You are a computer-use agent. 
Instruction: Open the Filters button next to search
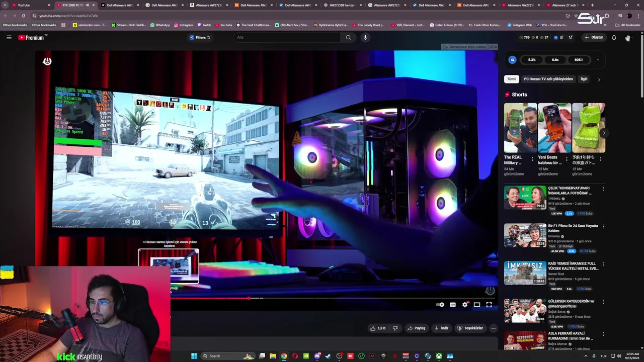200,37
